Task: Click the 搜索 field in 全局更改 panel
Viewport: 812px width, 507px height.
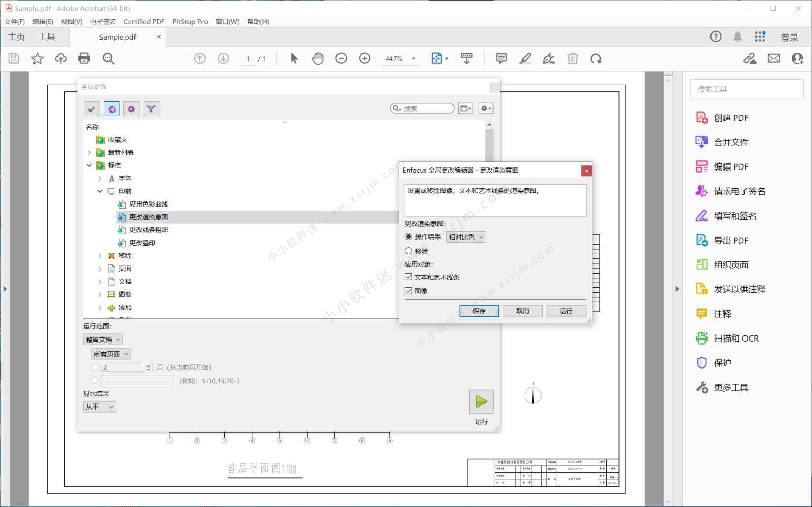Action: (422, 108)
